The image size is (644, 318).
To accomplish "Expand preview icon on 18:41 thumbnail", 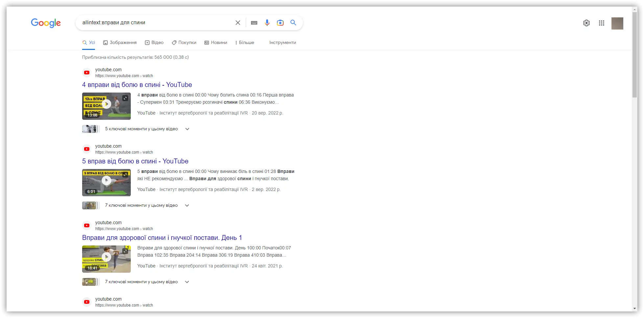I will coord(125,251).
